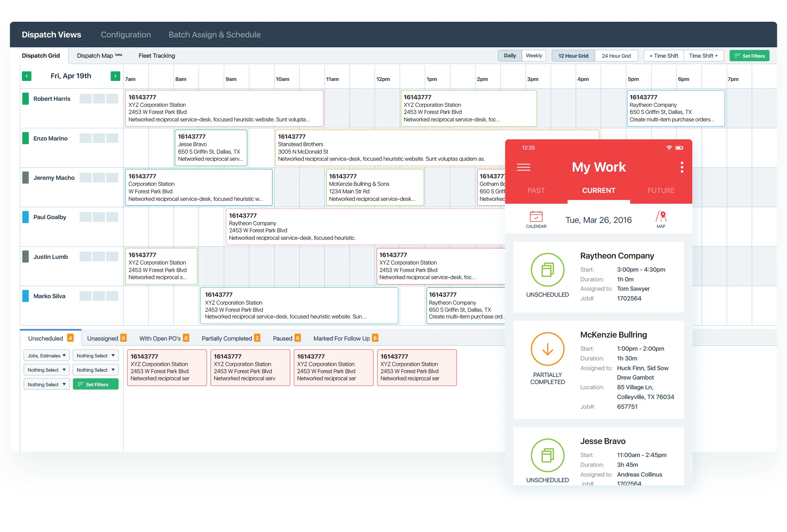The image size is (787, 532).
Task: Go to next day with right arrow
Action: coord(115,76)
